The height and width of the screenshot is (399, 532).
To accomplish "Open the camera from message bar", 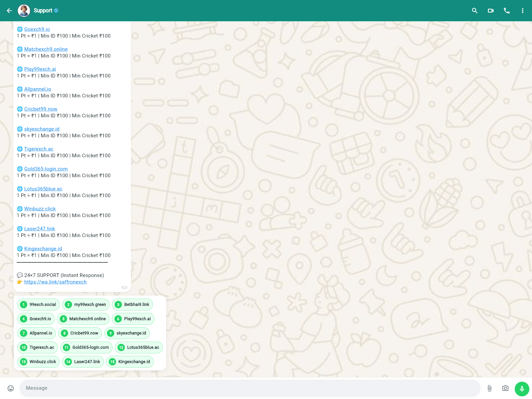I will click(505, 388).
